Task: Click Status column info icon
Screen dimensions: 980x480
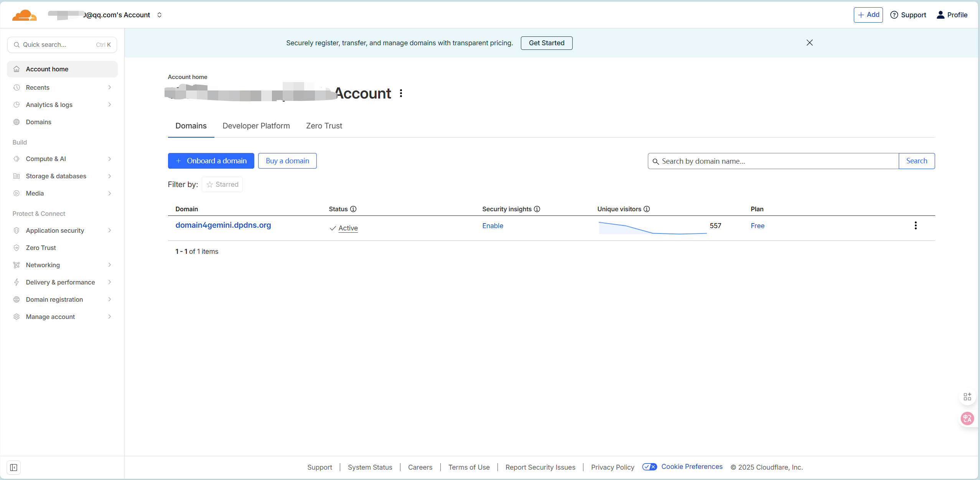Action: 353,209
